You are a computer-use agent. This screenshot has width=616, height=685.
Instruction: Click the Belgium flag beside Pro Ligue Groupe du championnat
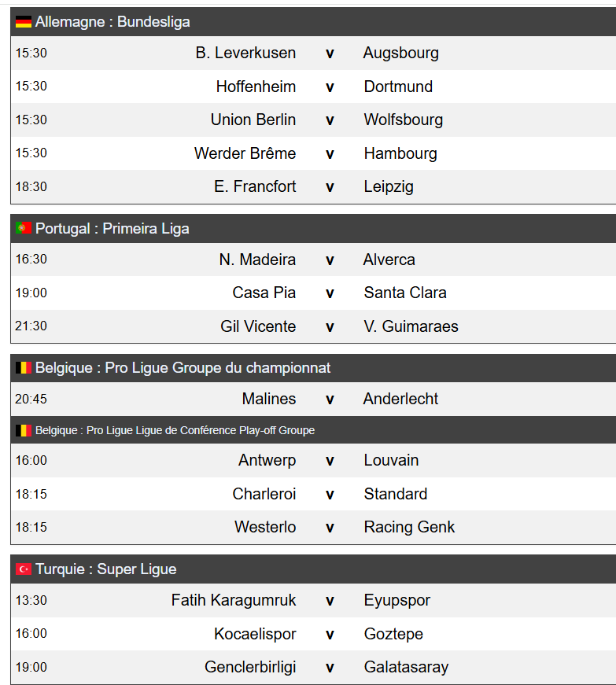tap(23, 368)
